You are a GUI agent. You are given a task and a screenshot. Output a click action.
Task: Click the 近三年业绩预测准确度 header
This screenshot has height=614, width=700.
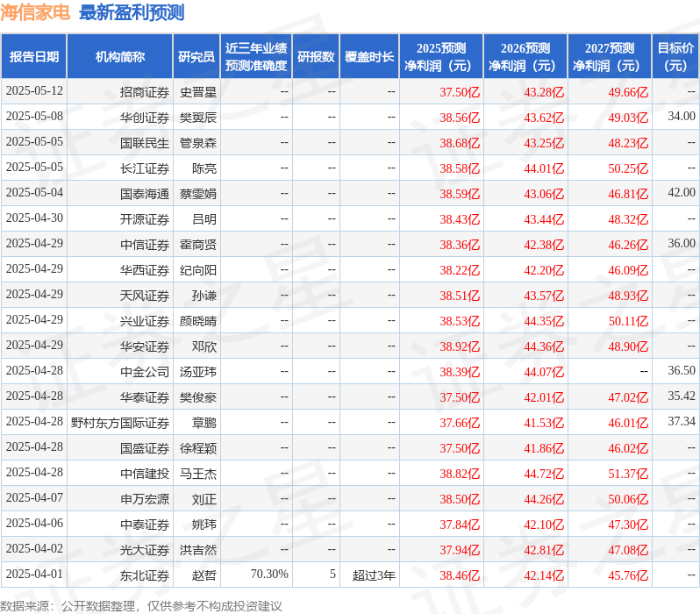click(256, 57)
